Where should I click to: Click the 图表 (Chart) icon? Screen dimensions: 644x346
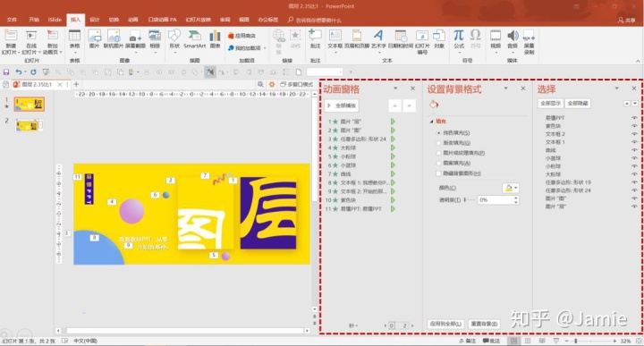tap(216, 36)
